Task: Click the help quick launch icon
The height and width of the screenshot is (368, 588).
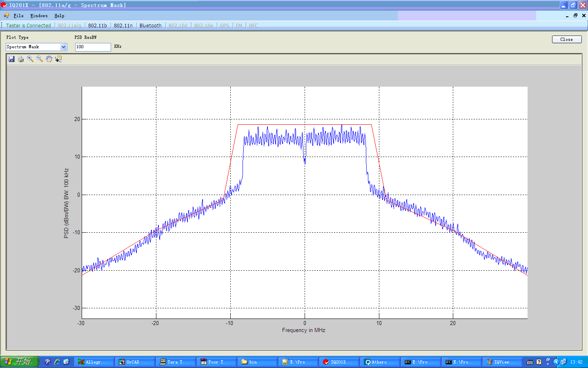Action: pos(48,362)
